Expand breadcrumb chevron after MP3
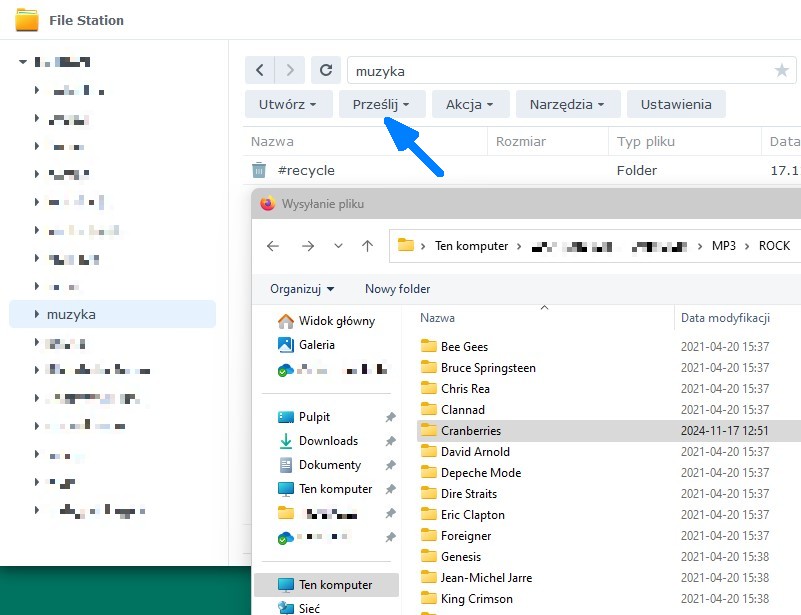801x615 pixels. click(x=747, y=246)
